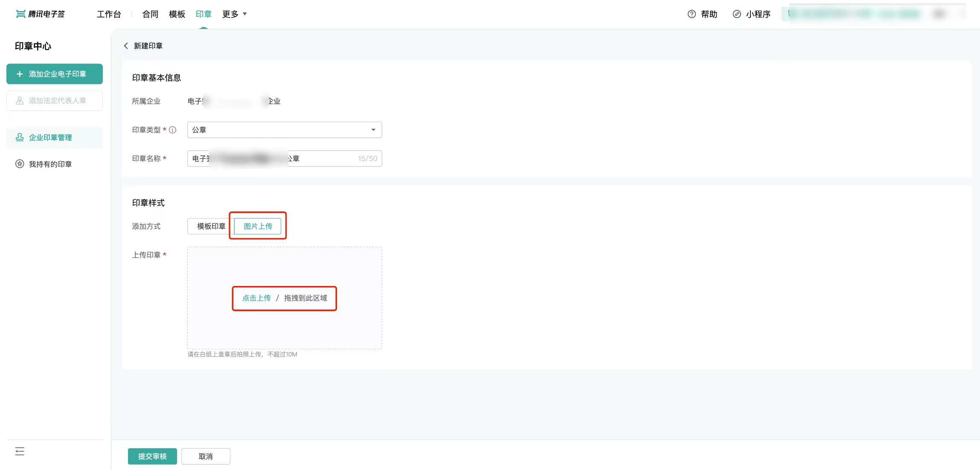Image resolution: width=980 pixels, height=470 pixels.
Task: Click the Tencent e-sign logo
Action: 40,14
